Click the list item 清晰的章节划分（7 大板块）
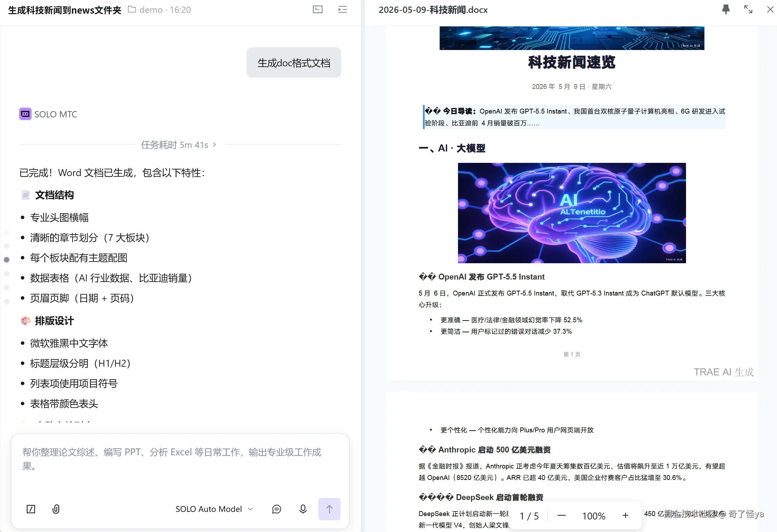 [x=90, y=238]
